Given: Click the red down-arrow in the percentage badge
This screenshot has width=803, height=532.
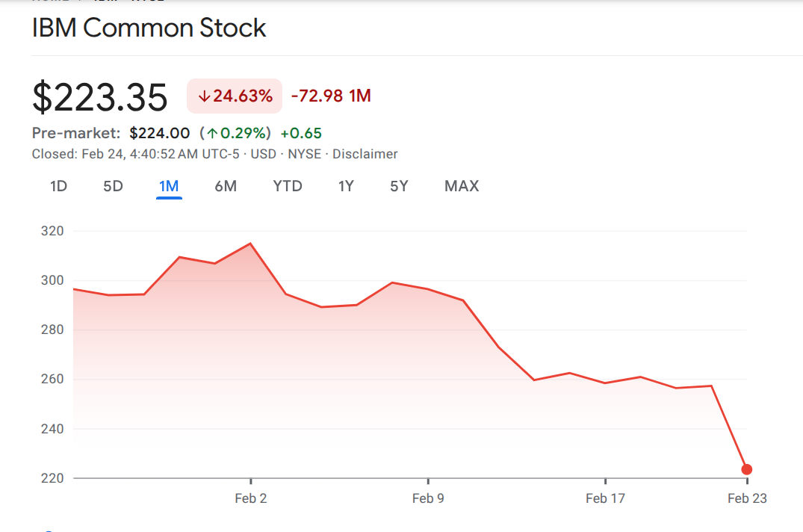Looking at the screenshot, I should 204,96.
